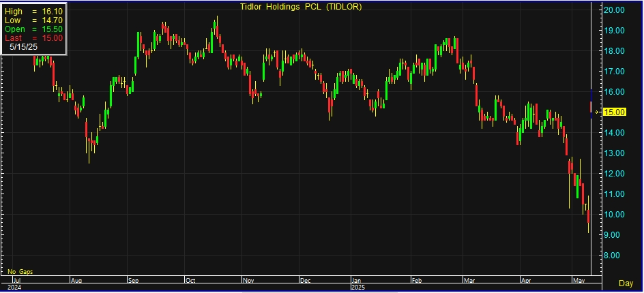Click the 5/15/25 candle beside the price axis
This screenshot has height=293, width=644.
(591, 104)
